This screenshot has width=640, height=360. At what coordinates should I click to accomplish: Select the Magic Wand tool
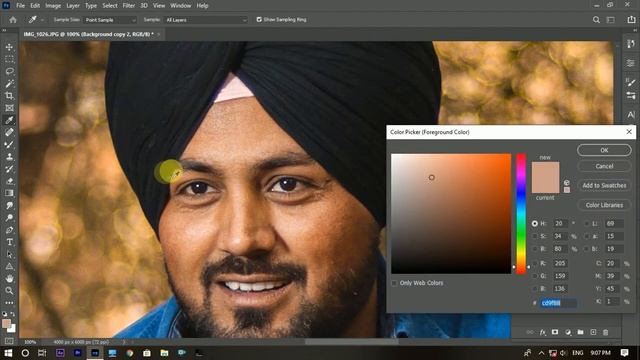(9, 84)
